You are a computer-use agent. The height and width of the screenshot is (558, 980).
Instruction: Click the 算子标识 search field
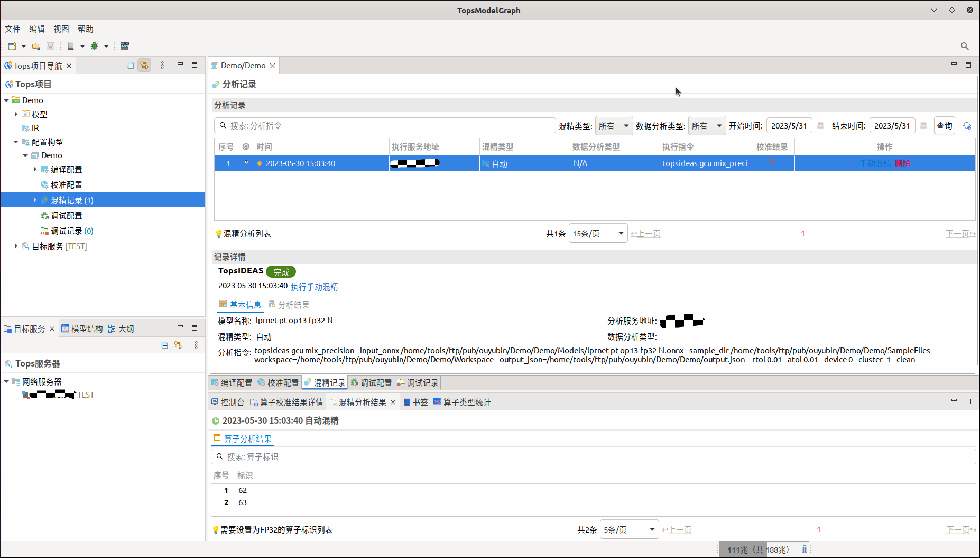593,456
